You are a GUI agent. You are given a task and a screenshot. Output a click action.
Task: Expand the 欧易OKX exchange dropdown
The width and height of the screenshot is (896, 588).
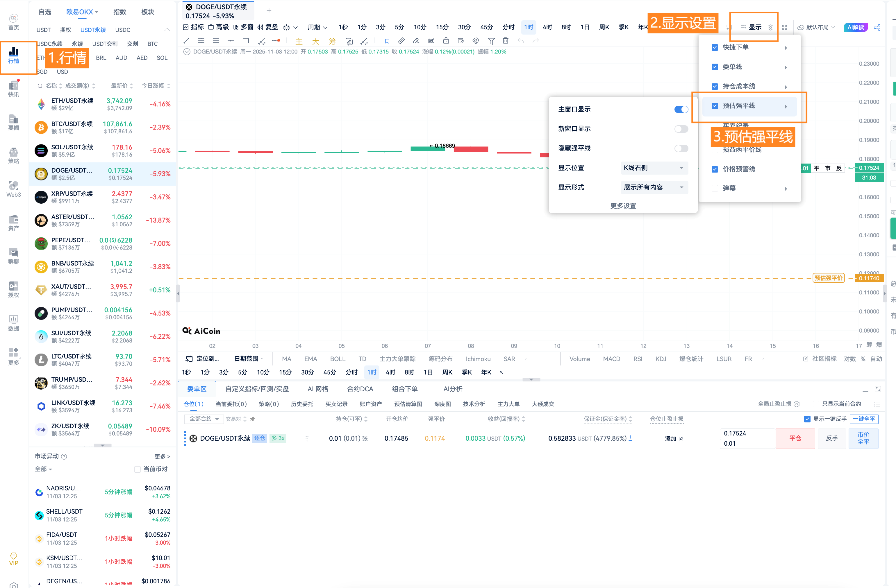click(83, 12)
